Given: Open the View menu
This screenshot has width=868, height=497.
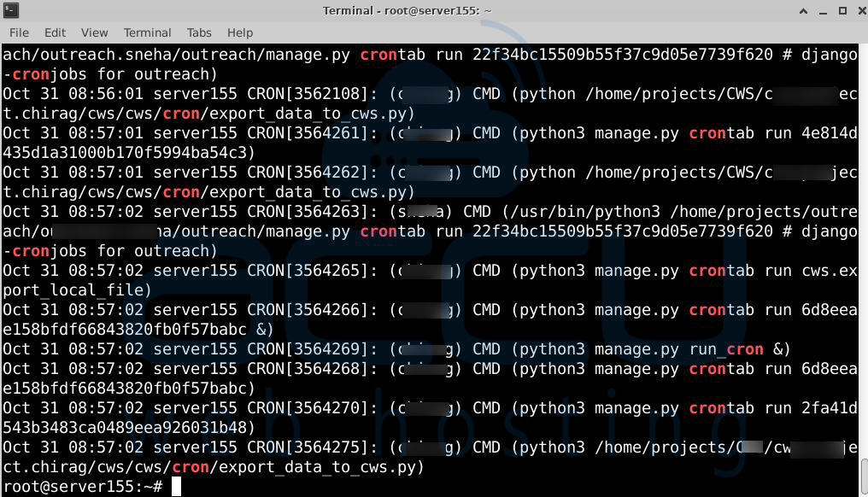Looking at the screenshot, I should click(94, 32).
